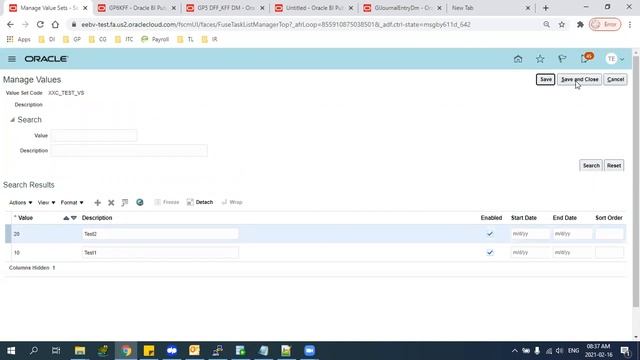Open Windows Start menu

point(11,351)
